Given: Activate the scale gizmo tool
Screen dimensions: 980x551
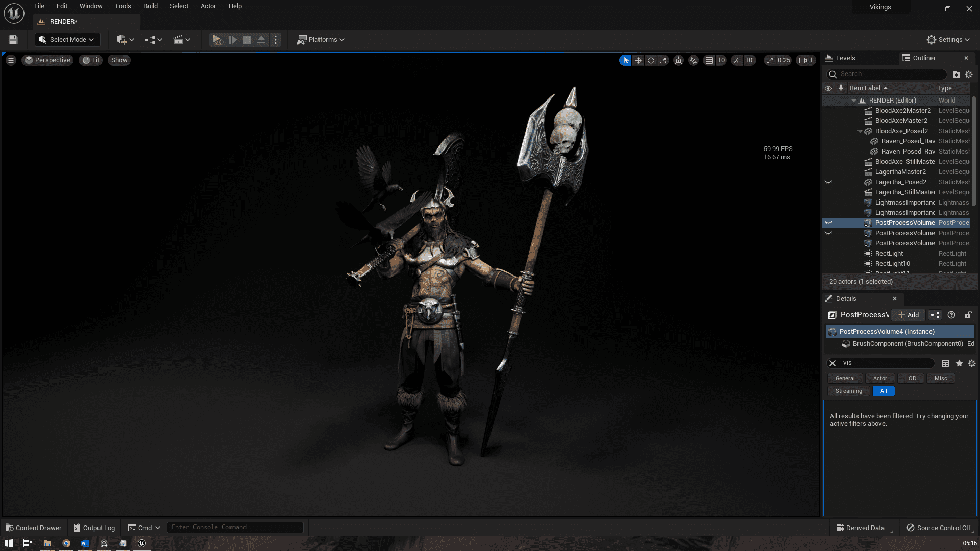Looking at the screenshot, I should click(x=663, y=60).
